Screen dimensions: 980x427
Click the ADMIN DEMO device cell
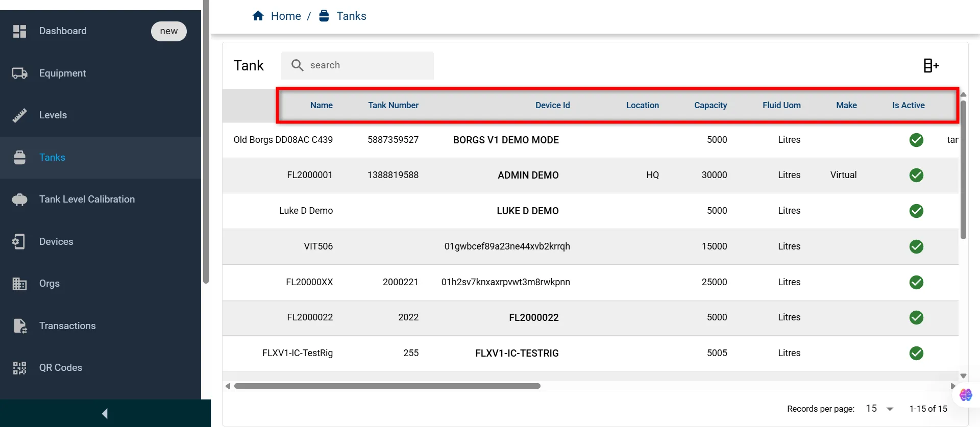coord(528,175)
